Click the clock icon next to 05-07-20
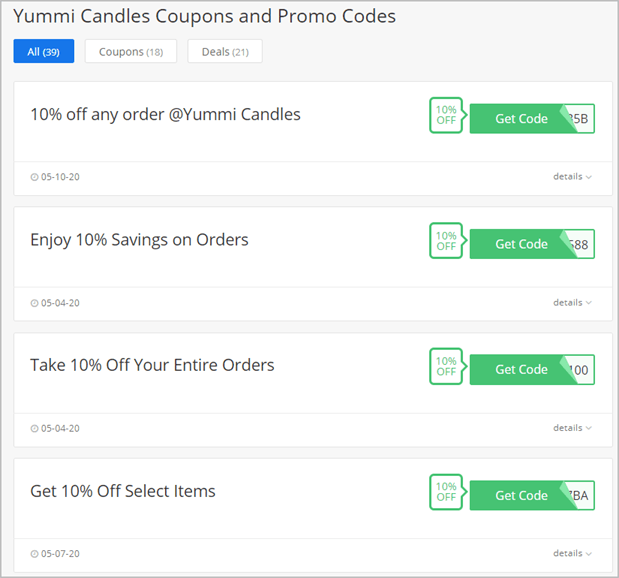 pos(34,554)
